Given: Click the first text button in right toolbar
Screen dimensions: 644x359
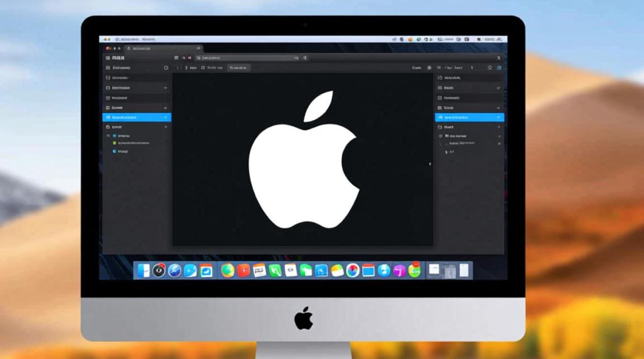Looking at the screenshot, I should point(416,68).
